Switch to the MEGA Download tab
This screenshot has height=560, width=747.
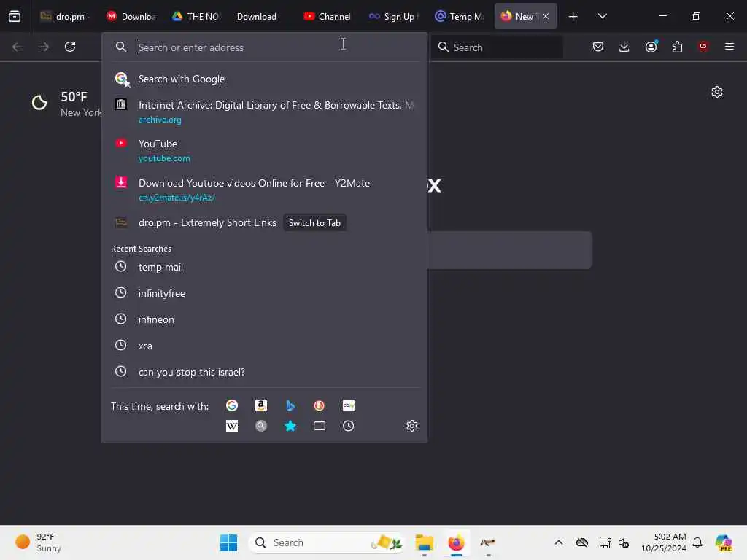tap(131, 17)
